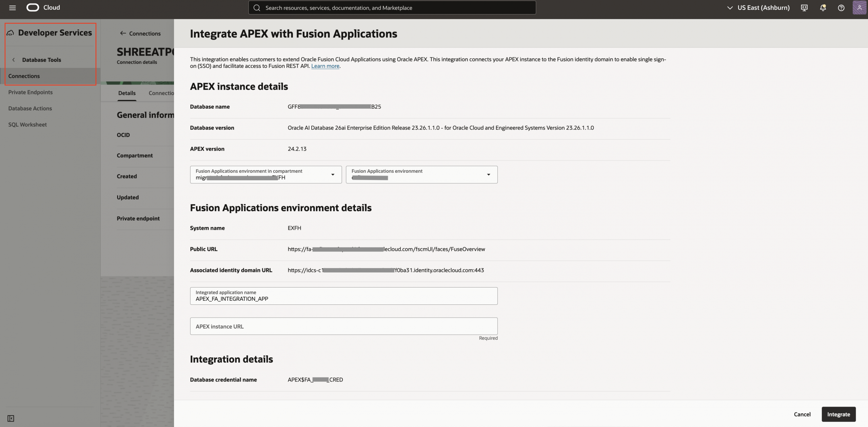Open the user profile avatar

(x=860, y=8)
